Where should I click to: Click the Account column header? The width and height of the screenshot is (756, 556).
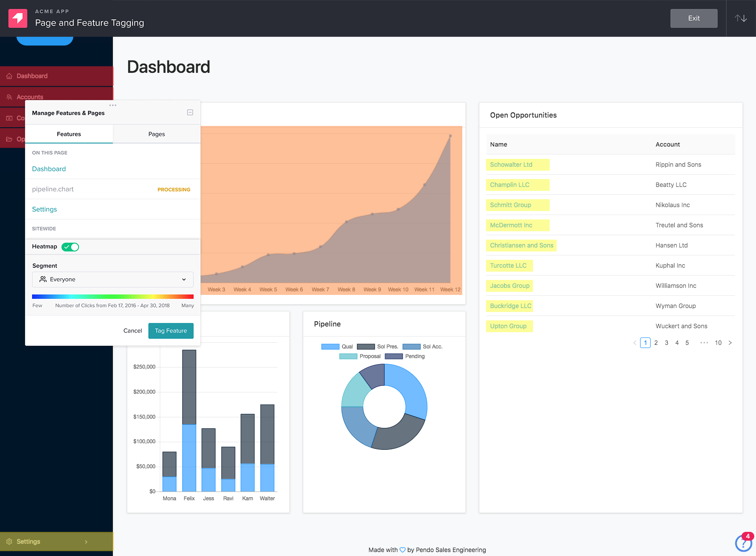668,144
